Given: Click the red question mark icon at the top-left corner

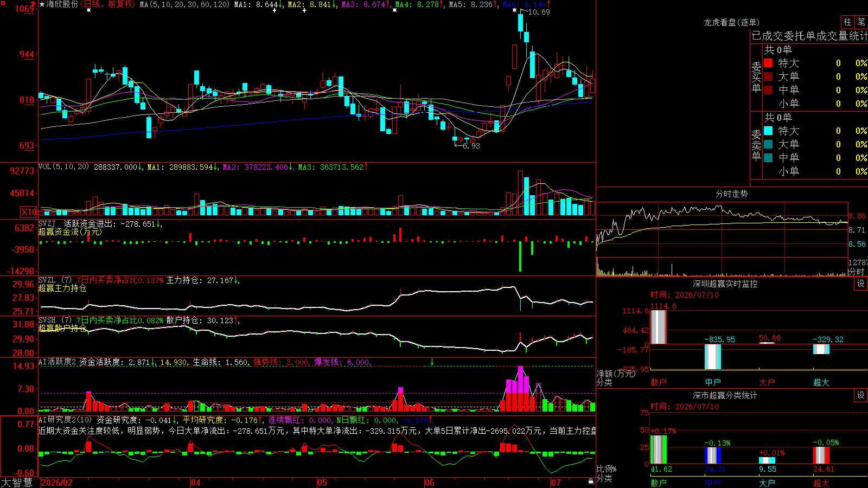Looking at the screenshot, I should tap(33, 4).
